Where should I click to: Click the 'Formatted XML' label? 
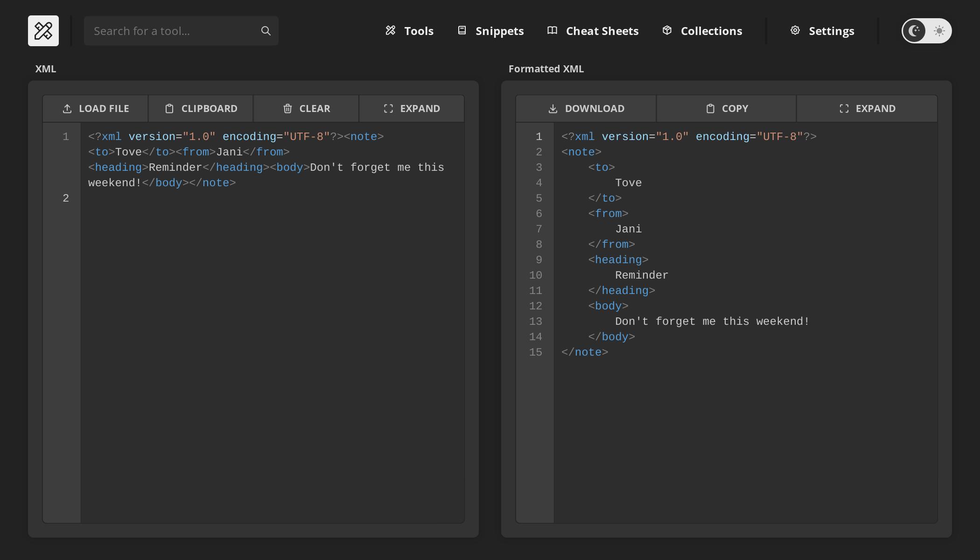(x=546, y=69)
